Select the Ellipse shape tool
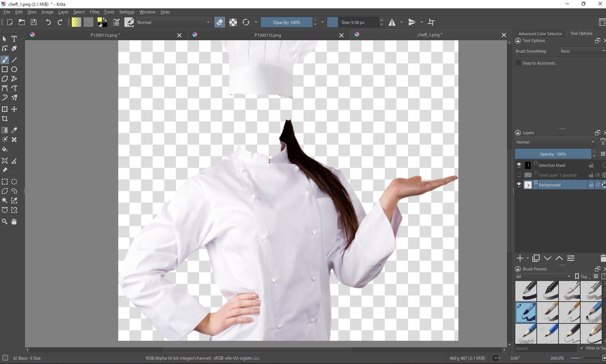This screenshot has width=606, height=364. (14, 69)
